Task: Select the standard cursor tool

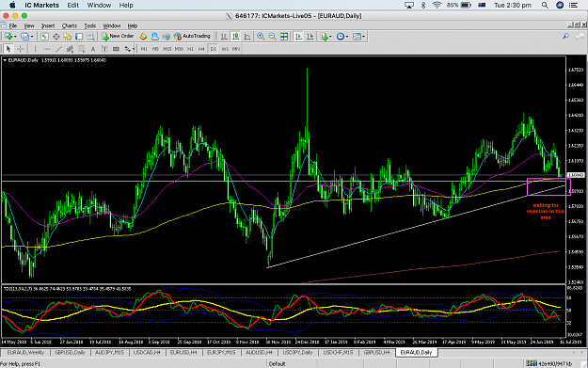Action: point(8,49)
